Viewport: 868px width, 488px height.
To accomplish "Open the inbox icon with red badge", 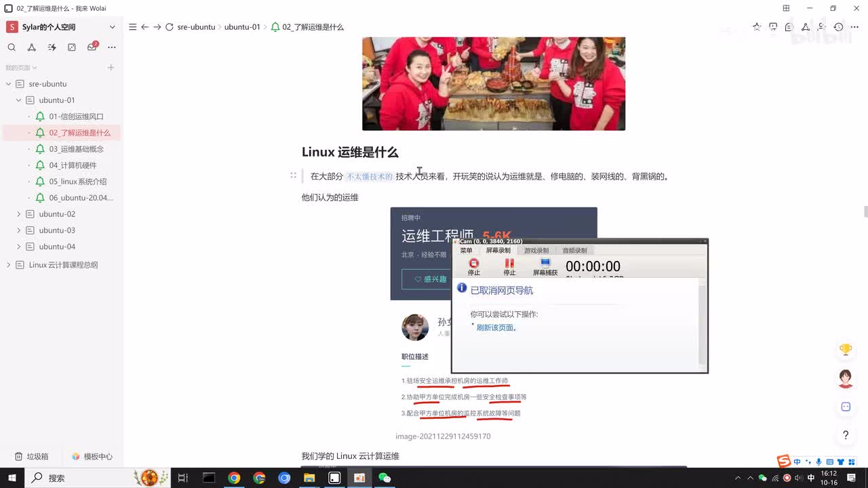I will tap(92, 47).
